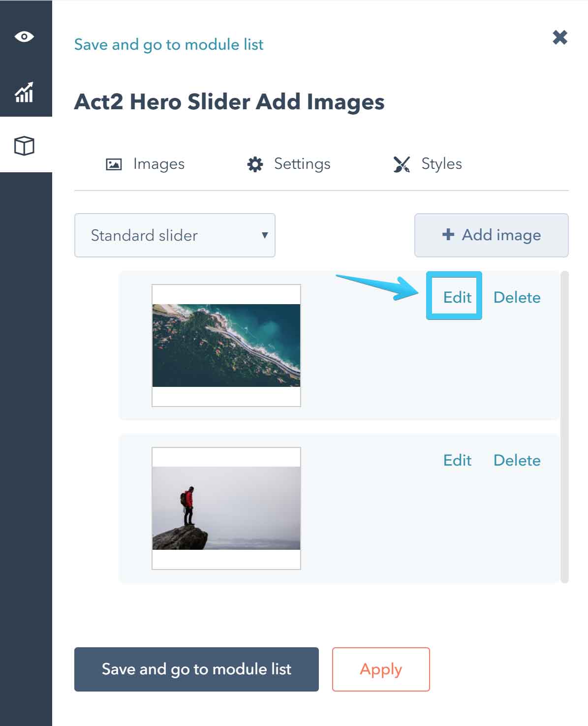The height and width of the screenshot is (726, 588).
Task: Select the cube modules icon in sidebar
Action: [24, 146]
